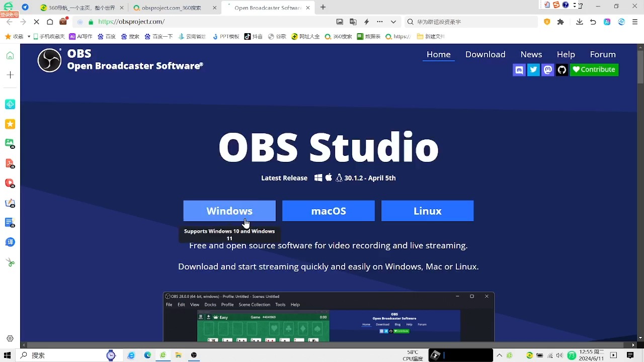Click the browser search box
Viewport: 644px width, 362px height.
click(x=471, y=22)
